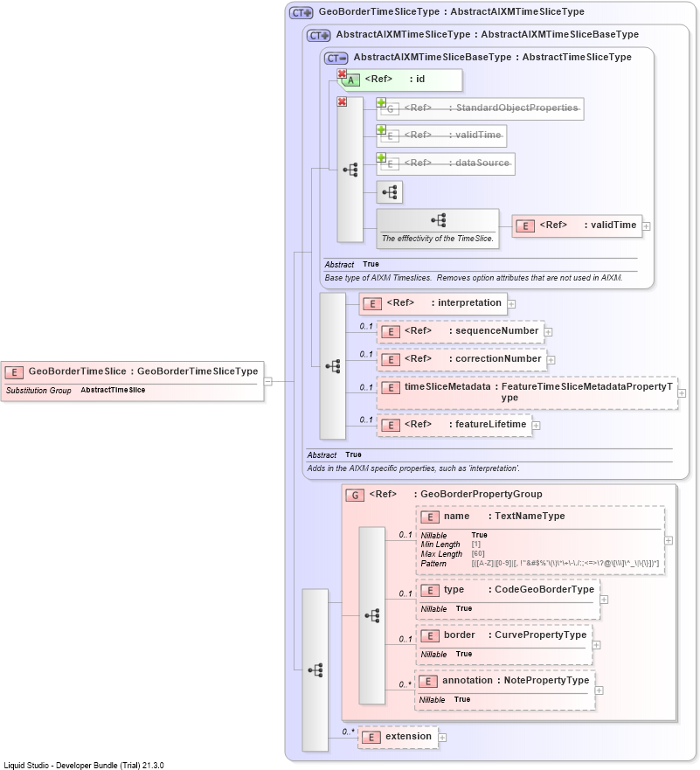The height and width of the screenshot is (770, 700).
Task: Click the E icon of correctionNumber
Action: pos(391,360)
